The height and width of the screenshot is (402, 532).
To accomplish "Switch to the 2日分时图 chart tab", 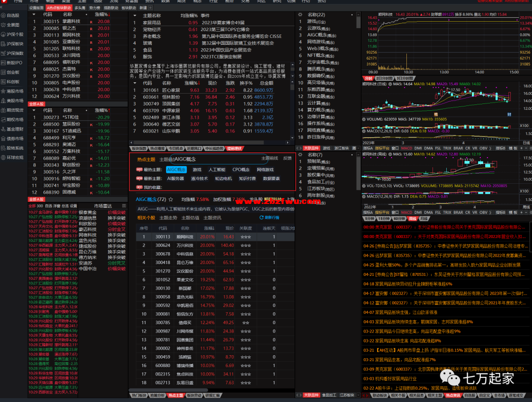I will pyautogui.click(x=384, y=78).
